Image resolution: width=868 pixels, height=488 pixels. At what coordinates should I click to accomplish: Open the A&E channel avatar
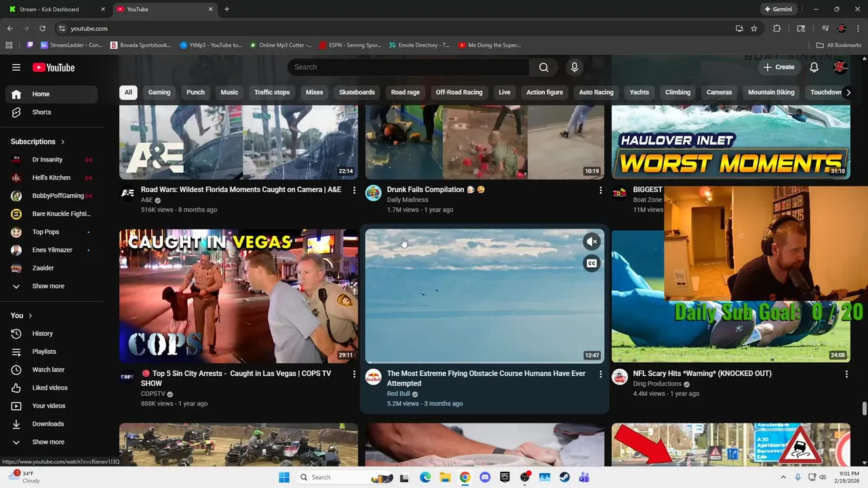(127, 193)
